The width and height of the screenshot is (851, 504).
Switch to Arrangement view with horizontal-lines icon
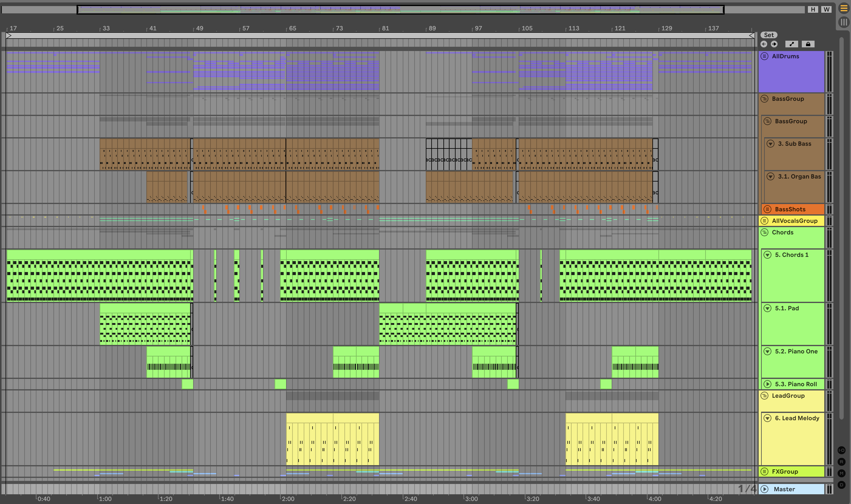click(844, 8)
